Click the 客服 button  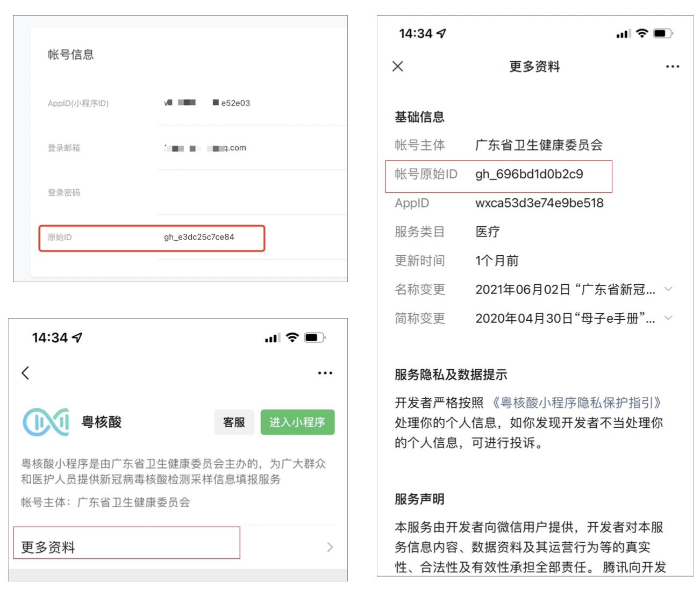click(x=234, y=422)
